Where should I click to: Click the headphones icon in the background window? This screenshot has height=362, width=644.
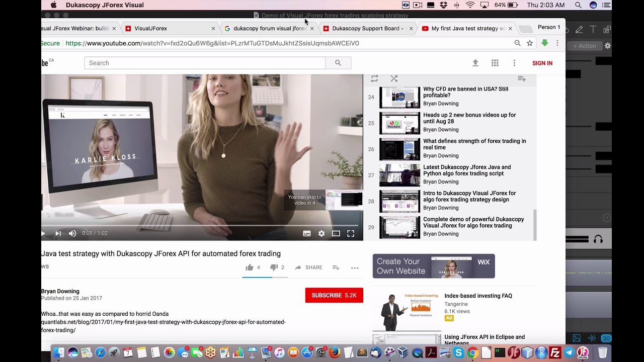click(x=598, y=240)
